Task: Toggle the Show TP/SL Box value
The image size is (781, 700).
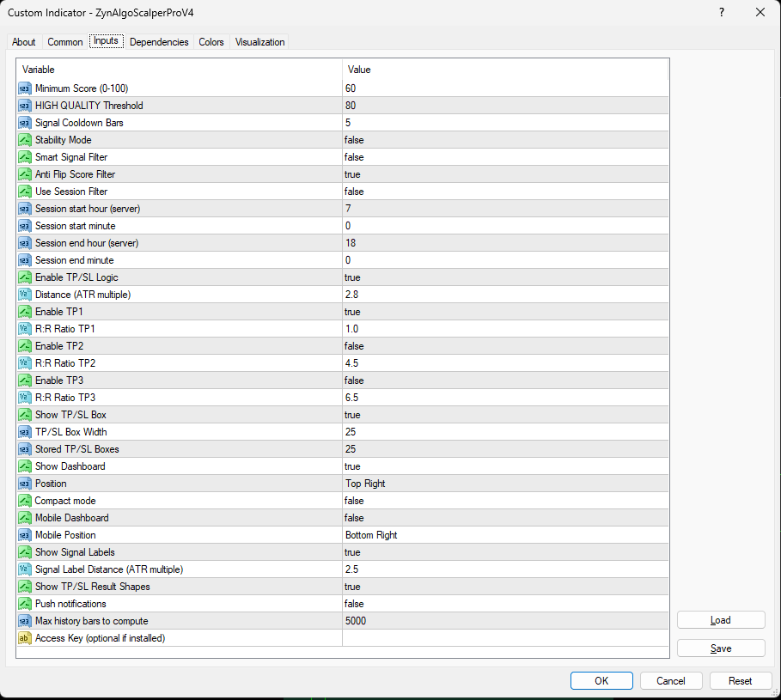Action: (x=505, y=415)
